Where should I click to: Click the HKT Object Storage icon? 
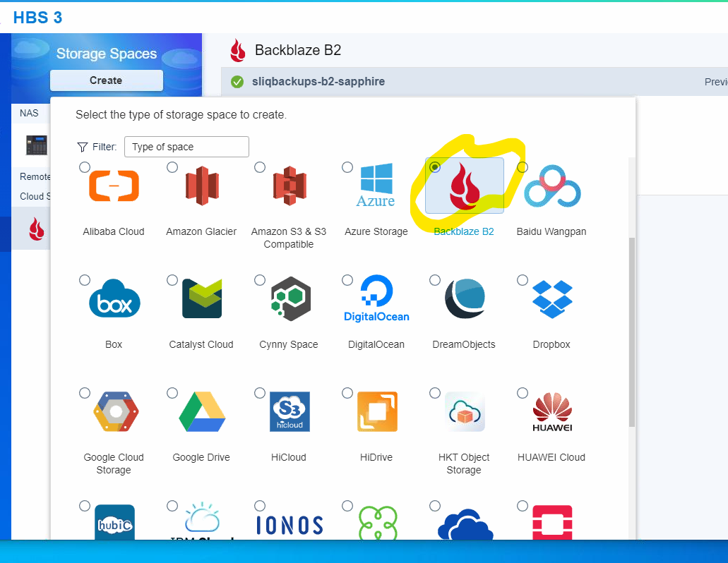pos(465,411)
